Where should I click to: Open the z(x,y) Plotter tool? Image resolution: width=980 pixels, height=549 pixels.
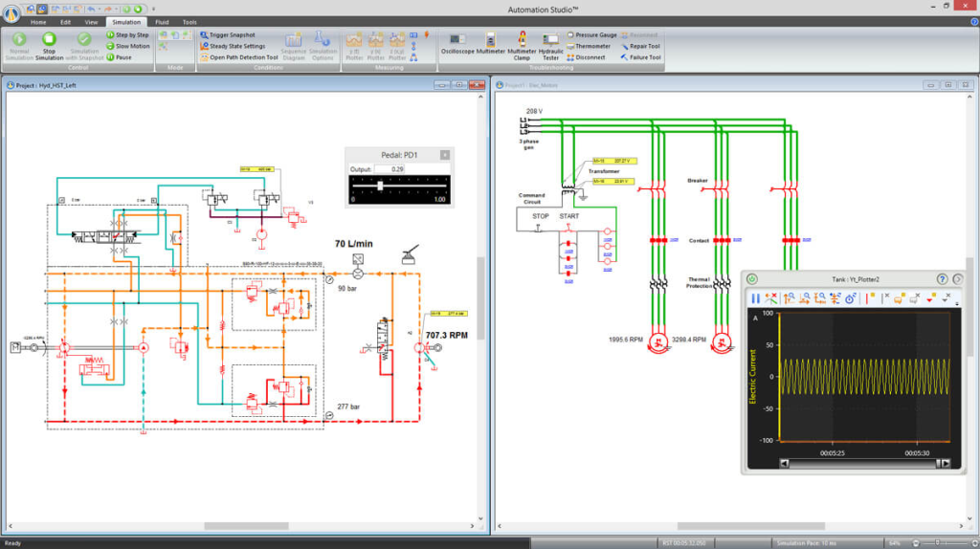397,47
